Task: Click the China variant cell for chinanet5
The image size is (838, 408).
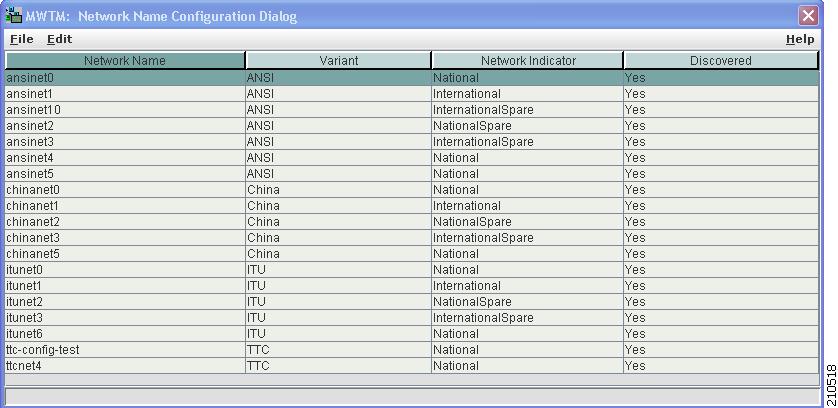Action: [338, 254]
